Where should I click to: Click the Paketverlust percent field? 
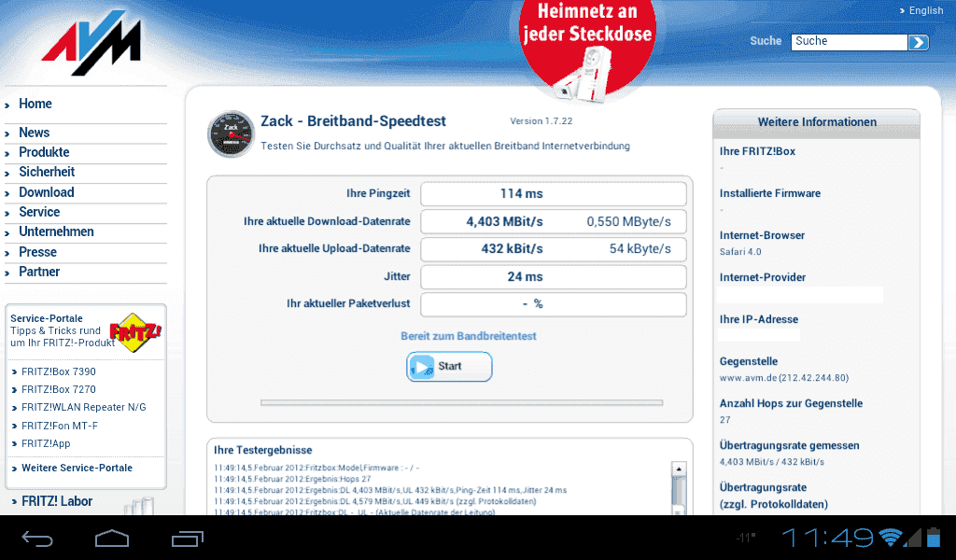click(553, 304)
